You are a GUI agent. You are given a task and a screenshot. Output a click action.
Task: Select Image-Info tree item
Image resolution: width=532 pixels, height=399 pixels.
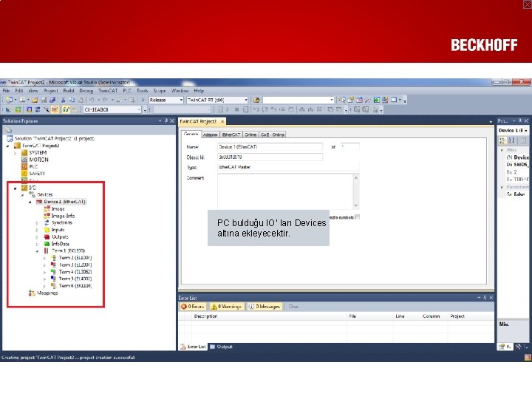63,216
